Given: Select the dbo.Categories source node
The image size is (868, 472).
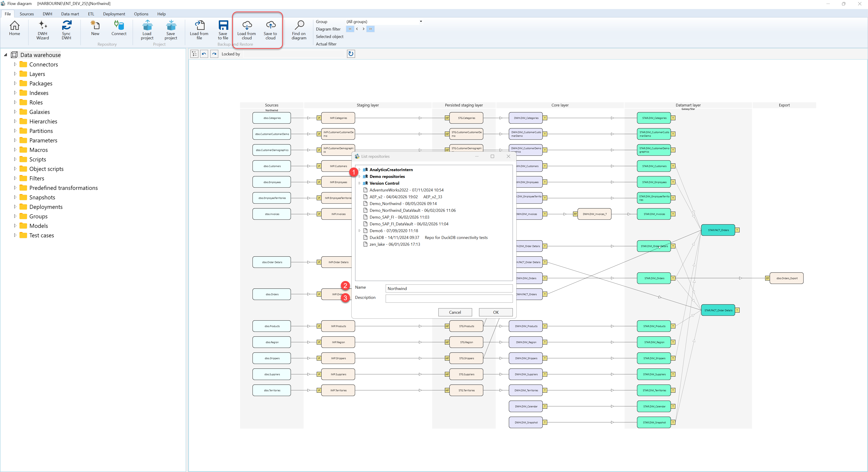Looking at the screenshot, I should 271,118.
